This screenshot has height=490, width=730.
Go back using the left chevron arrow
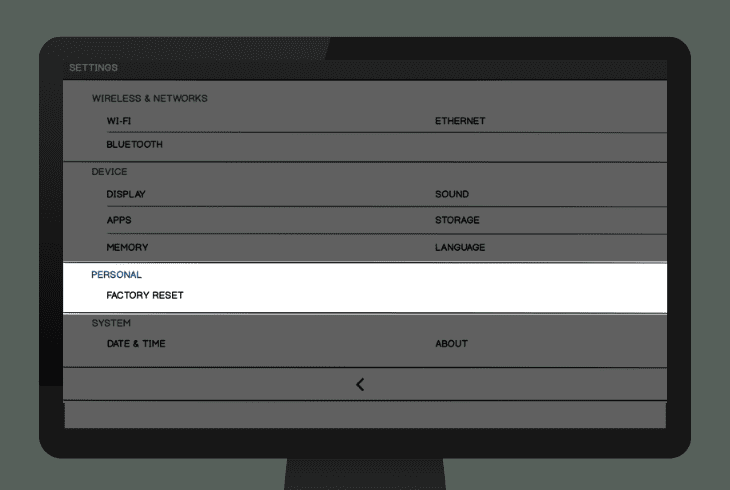pos(360,384)
